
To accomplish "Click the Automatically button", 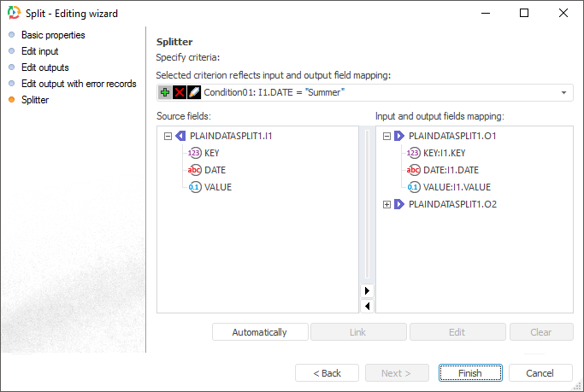I will coord(259,332).
